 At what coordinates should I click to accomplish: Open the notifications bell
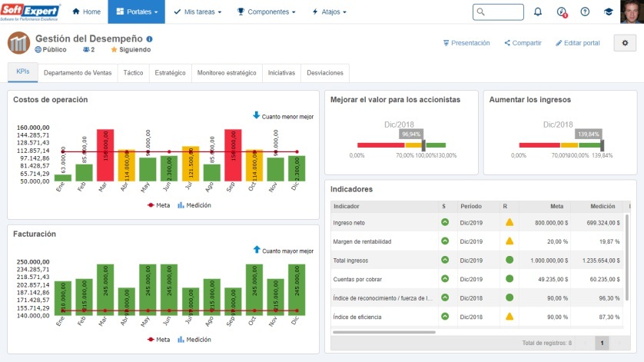pos(537,12)
